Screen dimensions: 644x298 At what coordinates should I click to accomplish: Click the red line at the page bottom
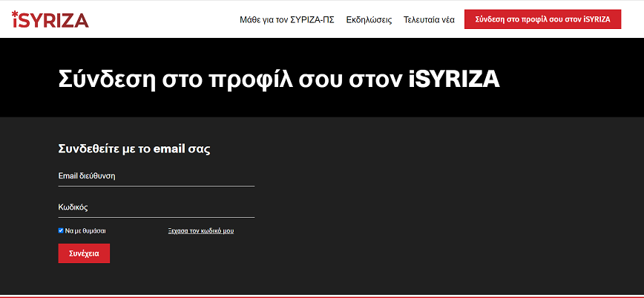pos(322,296)
